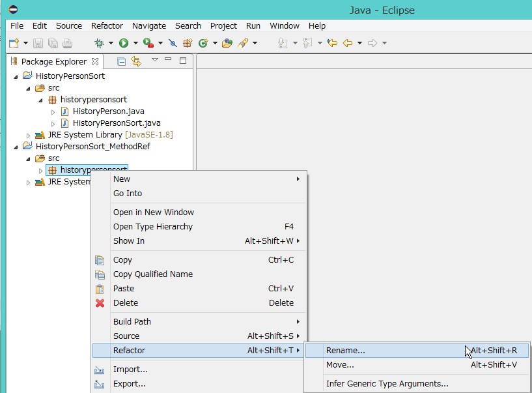
Task: Click the New Java Package icon
Action: pyautogui.click(x=188, y=43)
